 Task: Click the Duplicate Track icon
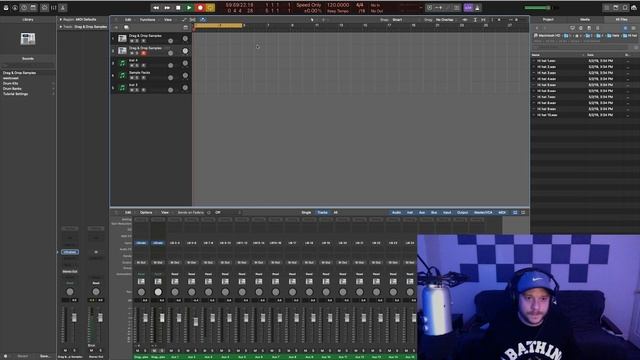(x=126, y=27)
